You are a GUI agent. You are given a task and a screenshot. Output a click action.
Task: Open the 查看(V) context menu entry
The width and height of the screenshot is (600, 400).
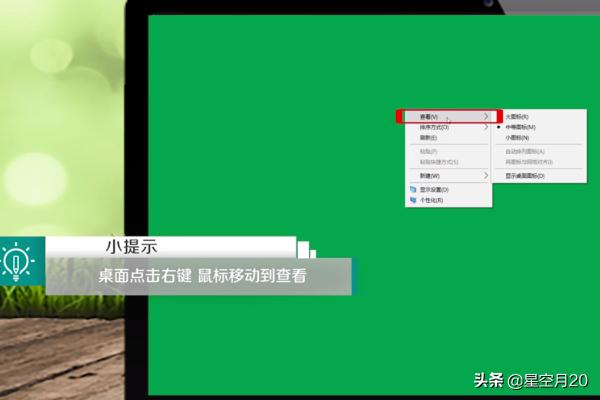(448, 116)
